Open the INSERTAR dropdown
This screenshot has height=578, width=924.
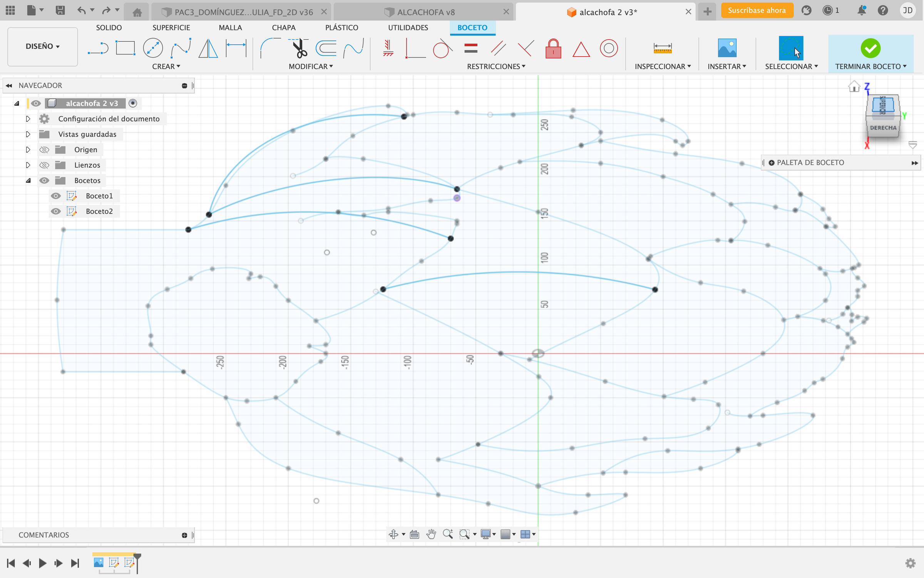click(x=726, y=66)
